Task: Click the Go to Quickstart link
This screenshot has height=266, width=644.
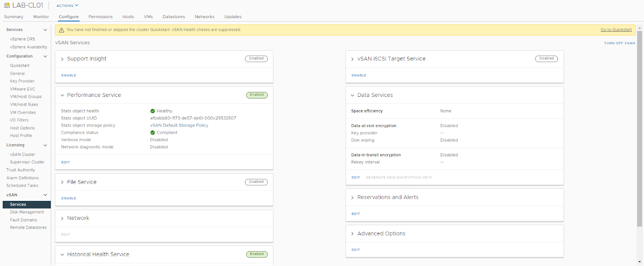Action: point(616,30)
